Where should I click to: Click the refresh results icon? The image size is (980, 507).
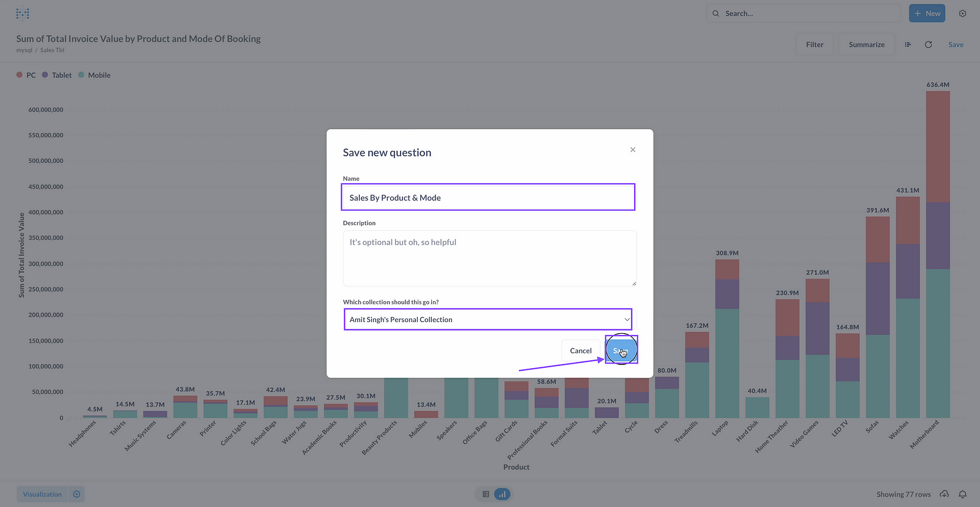coord(929,45)
